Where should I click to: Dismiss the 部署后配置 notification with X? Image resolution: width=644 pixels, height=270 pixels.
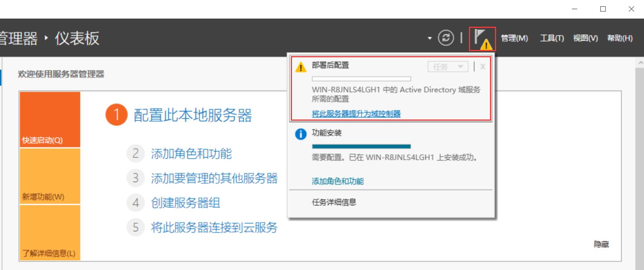[483, 66]
